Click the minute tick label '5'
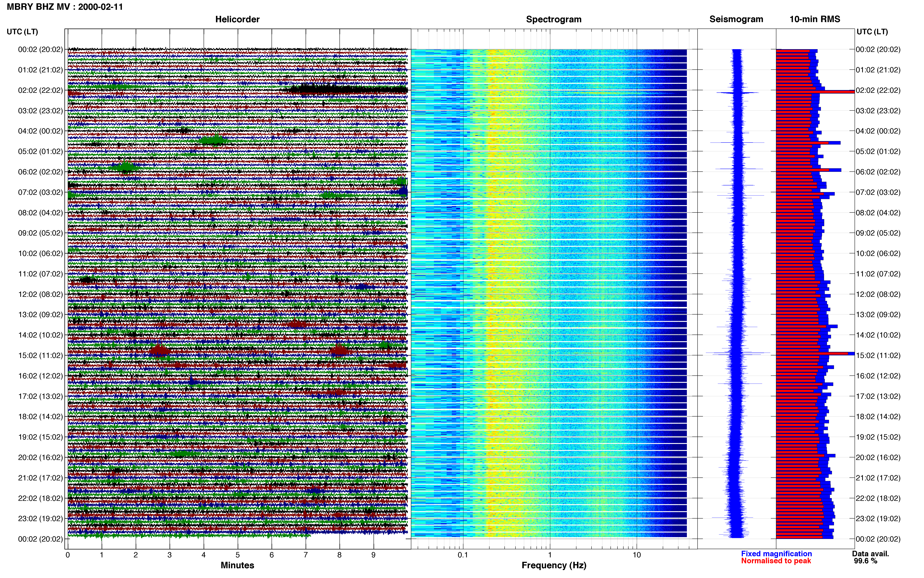 pyautogui.click(x=238, y=555)
